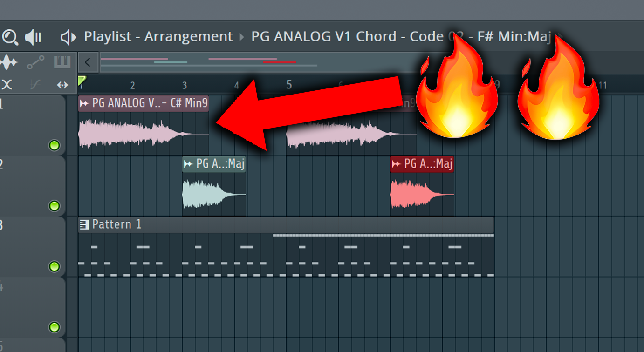The width and height of the screenshot is (644, 352).
Task: Open menu of PG ANALOG C# Min9 clip
Action: (84, 103)
